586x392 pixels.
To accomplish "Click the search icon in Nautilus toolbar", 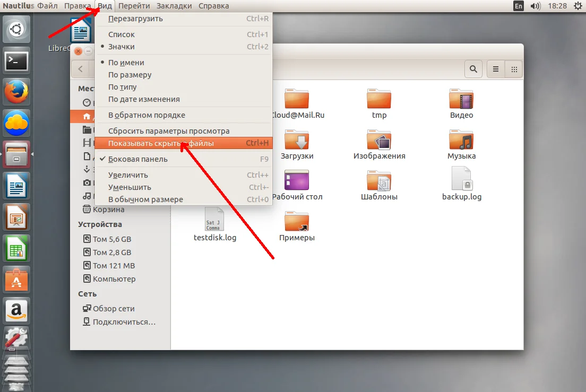I will click(x=473, y=69).
